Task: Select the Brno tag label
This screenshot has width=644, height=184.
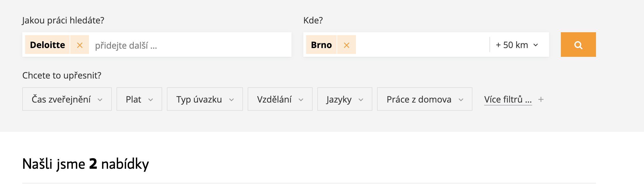Action: pyautogui.click(x=321, y=45)
